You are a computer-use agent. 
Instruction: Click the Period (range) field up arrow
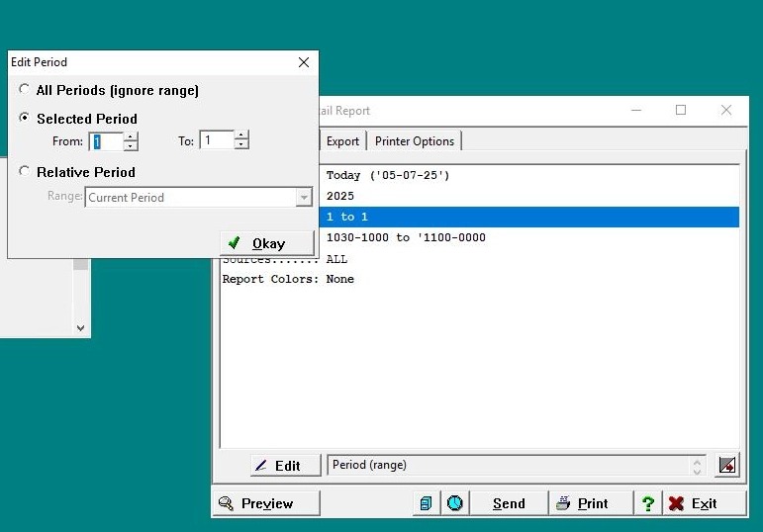(x=698, y=462)
